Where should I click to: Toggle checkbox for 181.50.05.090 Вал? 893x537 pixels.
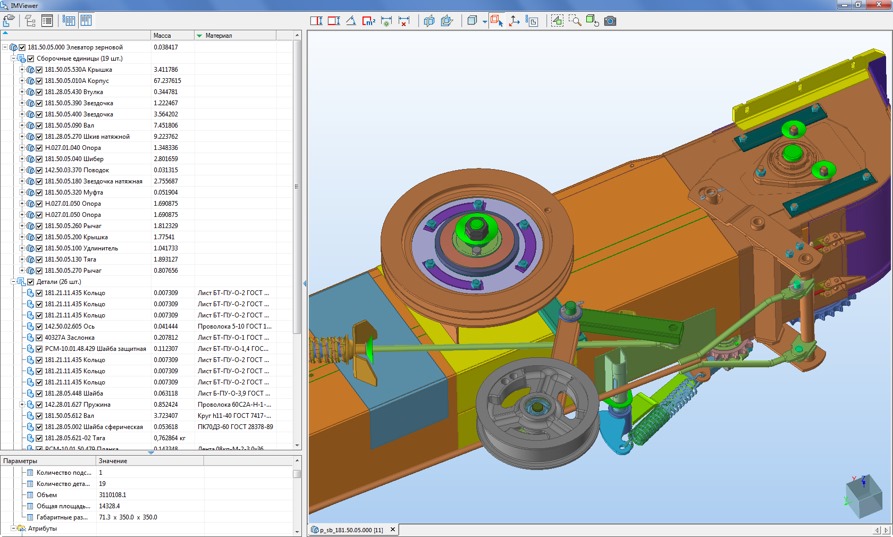(x=39, y=125)
